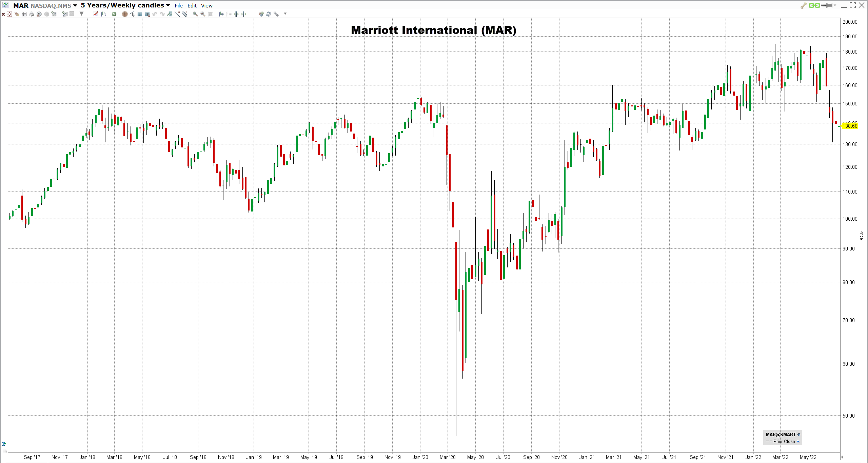This screenshot has width=868, height=463.
Task: Click the colored circles palette icon
Action: [x=261, y=14]
